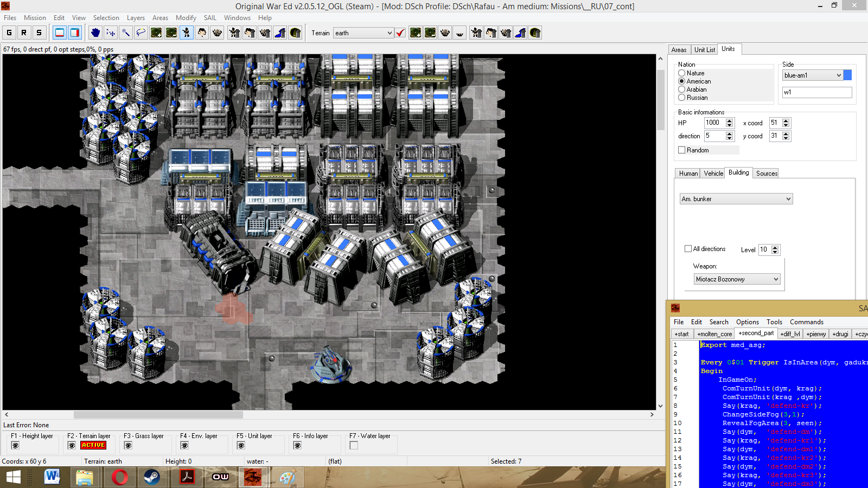Open the Weapon dropdown Miotacz Bozonowy
This screenshot has width=868, height=488.
point(737,279)
